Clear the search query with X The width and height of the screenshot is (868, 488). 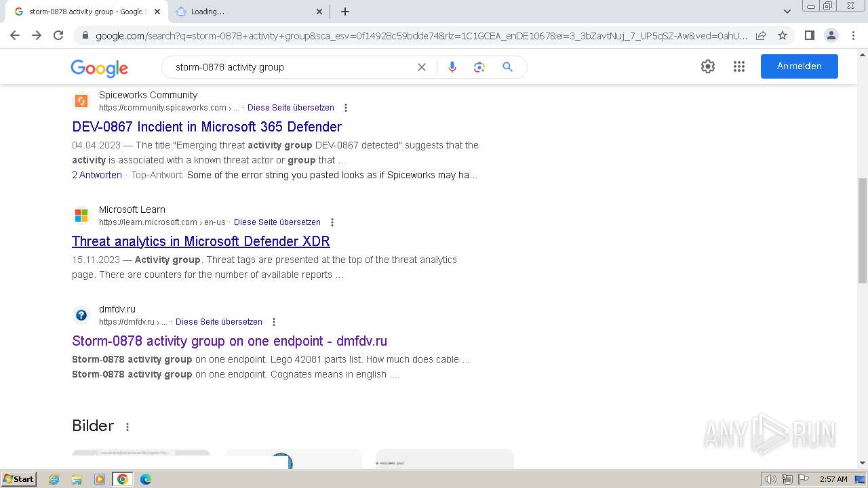[x=422, y=67]
